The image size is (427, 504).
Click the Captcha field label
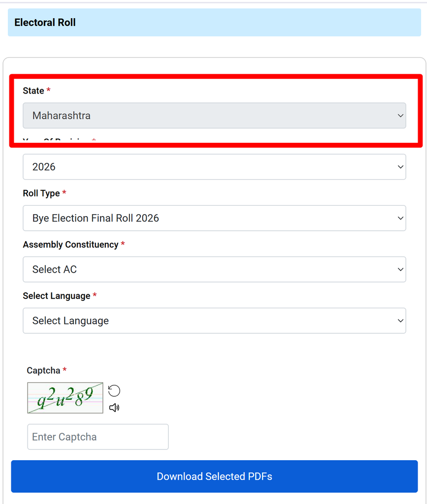tap(43, 370)
